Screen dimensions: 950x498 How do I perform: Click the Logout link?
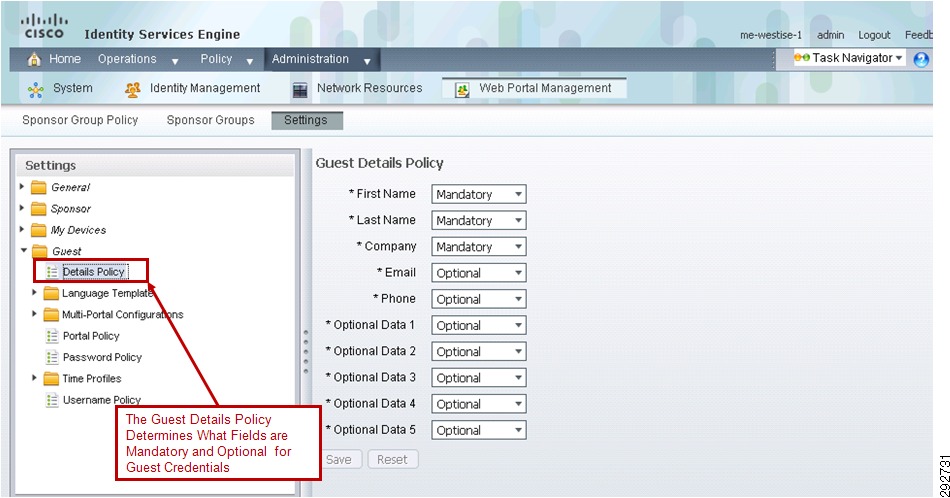(x=874, y=35)
